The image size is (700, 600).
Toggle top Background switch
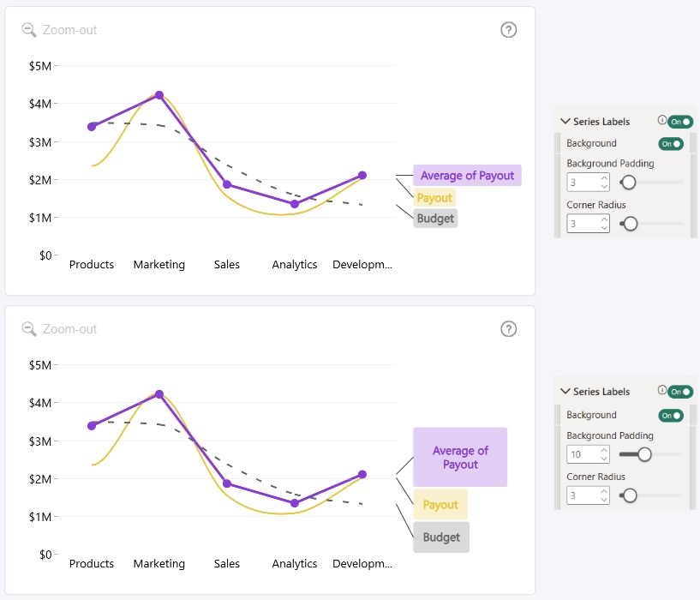click(x=671, y=144)
